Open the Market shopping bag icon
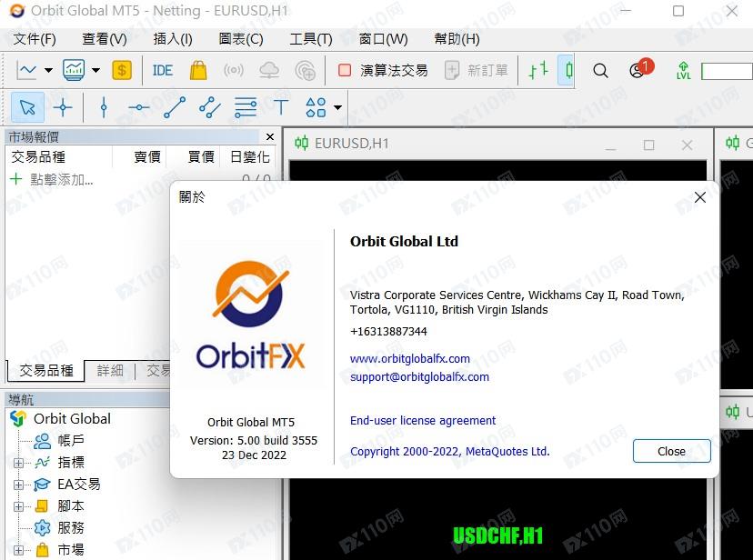 click(198, 70)
